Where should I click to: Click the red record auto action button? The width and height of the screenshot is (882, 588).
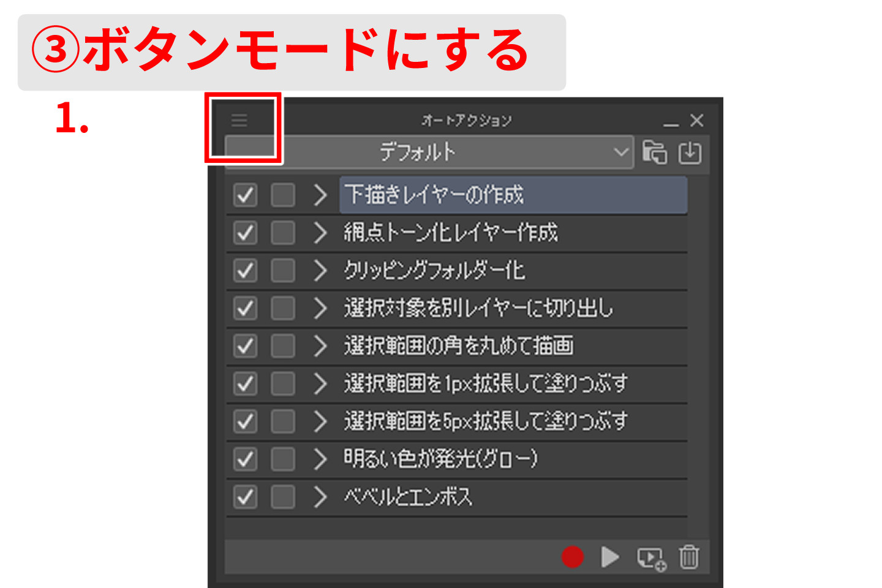573,557
